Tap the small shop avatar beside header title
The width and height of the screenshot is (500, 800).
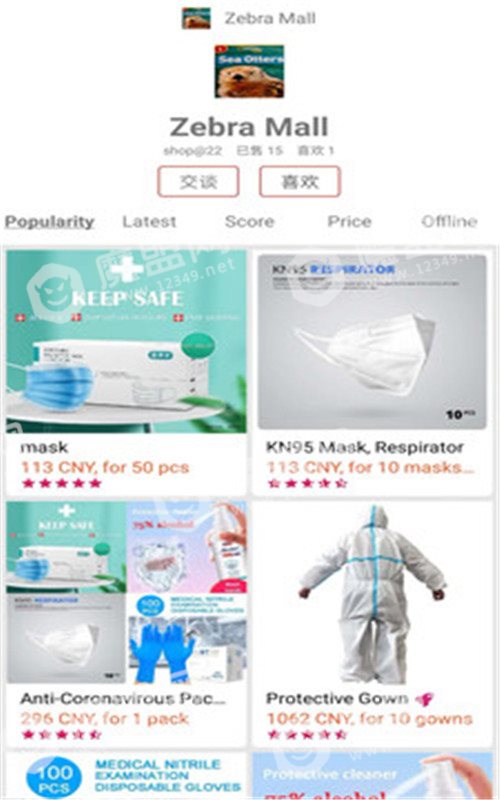click(196, 18)
